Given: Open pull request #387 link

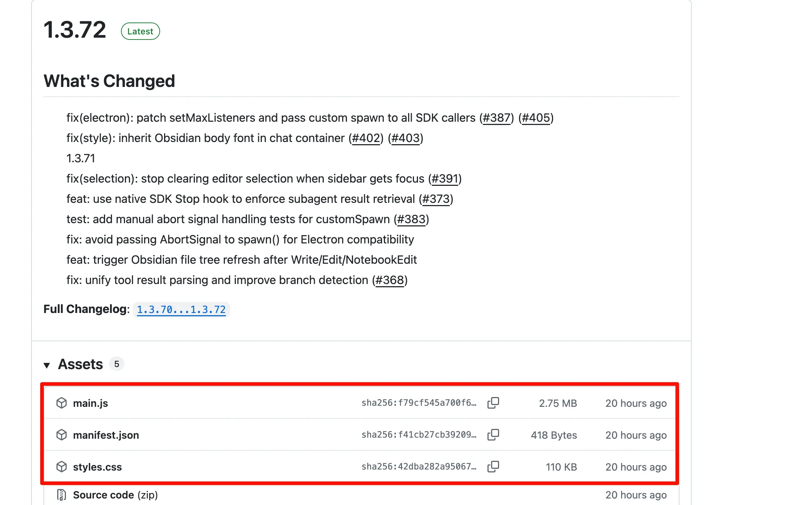Looking at the screenshot, I should [x=497, y=118].
